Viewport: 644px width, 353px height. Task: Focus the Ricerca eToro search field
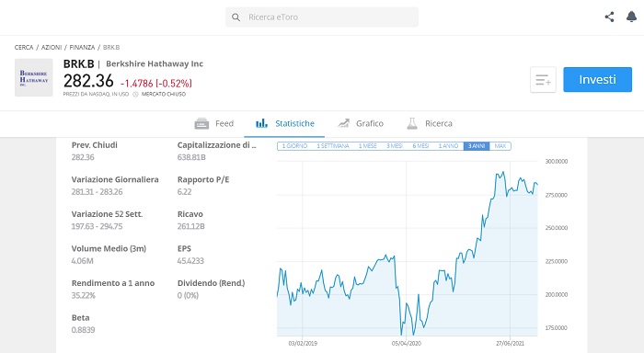tap(322, 17)
